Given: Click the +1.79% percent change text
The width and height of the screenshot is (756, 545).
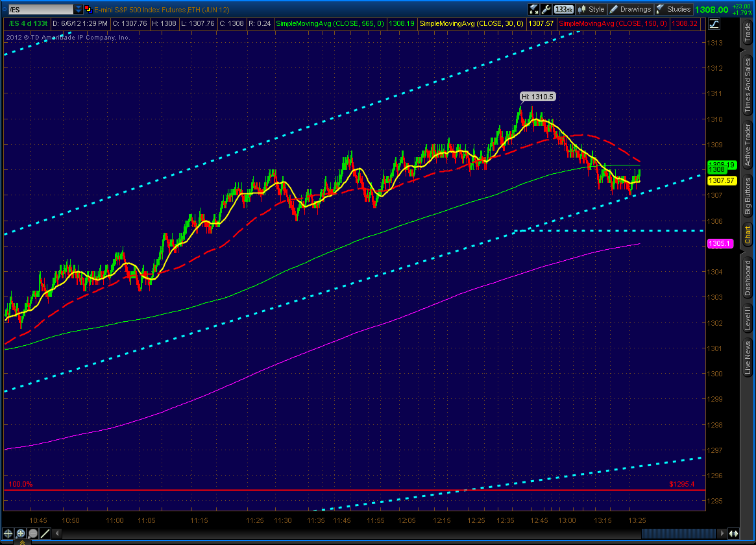Looking at the screenshot, I should click(x=742, y=12).
